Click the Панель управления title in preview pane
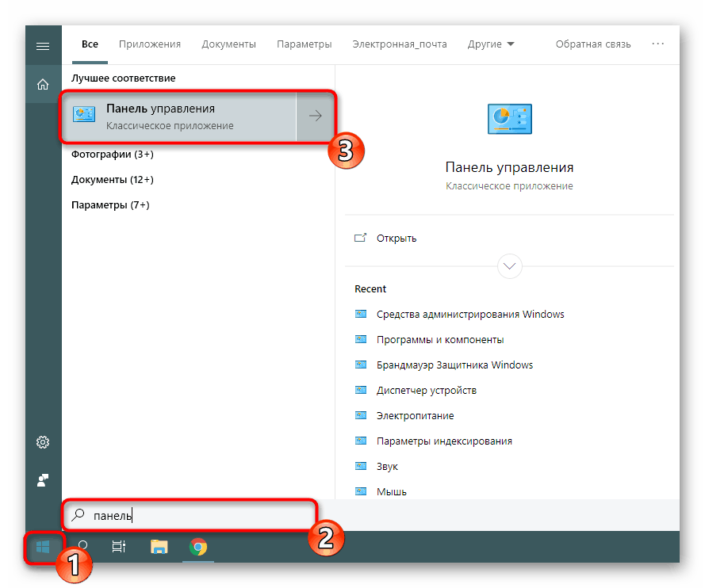The width and height of the screenshot is (705, 588). pyautogui.click(x=509, y=167)
